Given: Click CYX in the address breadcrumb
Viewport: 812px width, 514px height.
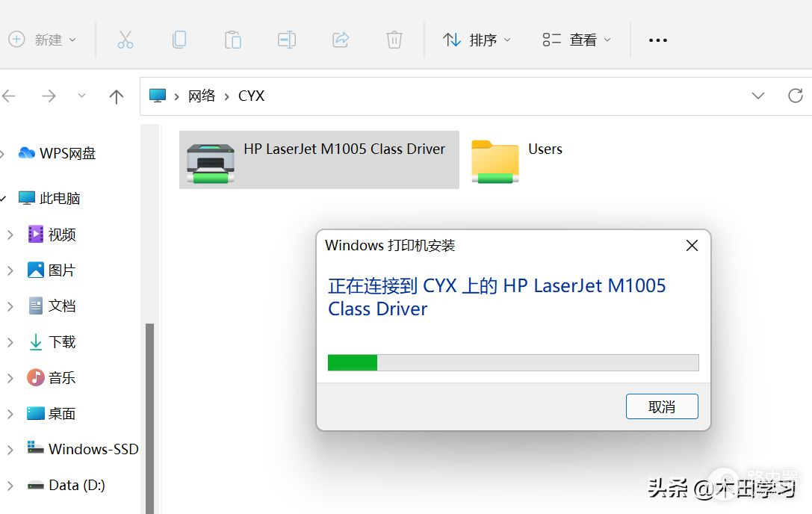Looking at the screenshot, I should click(251, 96).
